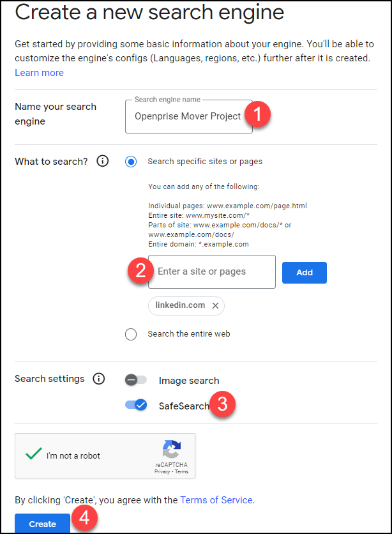This screenshot has height=534, width=392.
Task: Open the reCAPTCHA Privacy link
Action: (x=162, y=472)
